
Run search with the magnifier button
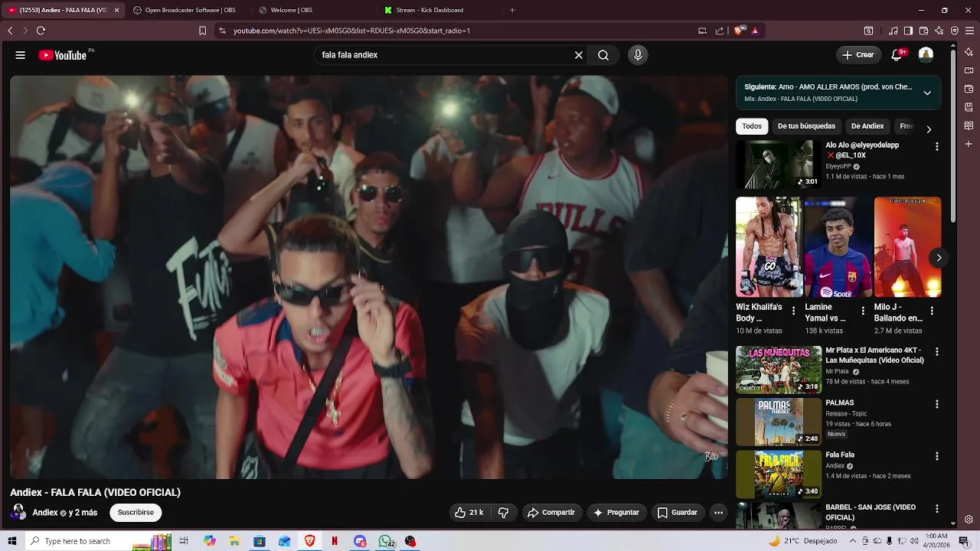click(603, 55)
